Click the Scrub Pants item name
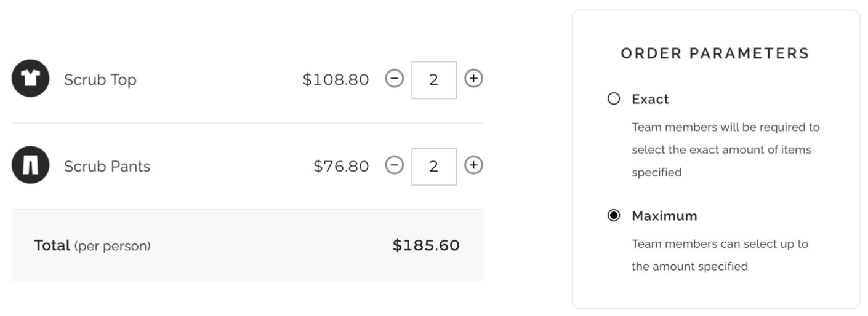 [107, 167]
